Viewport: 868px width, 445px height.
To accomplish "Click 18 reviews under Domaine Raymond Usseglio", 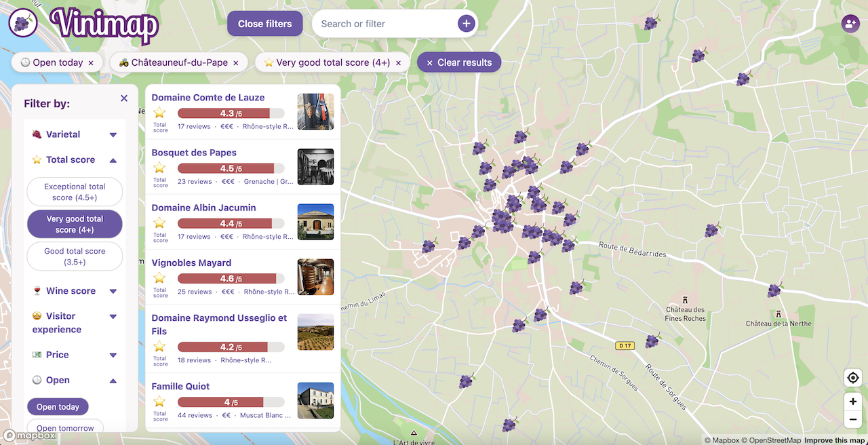I will click(194, 360).
